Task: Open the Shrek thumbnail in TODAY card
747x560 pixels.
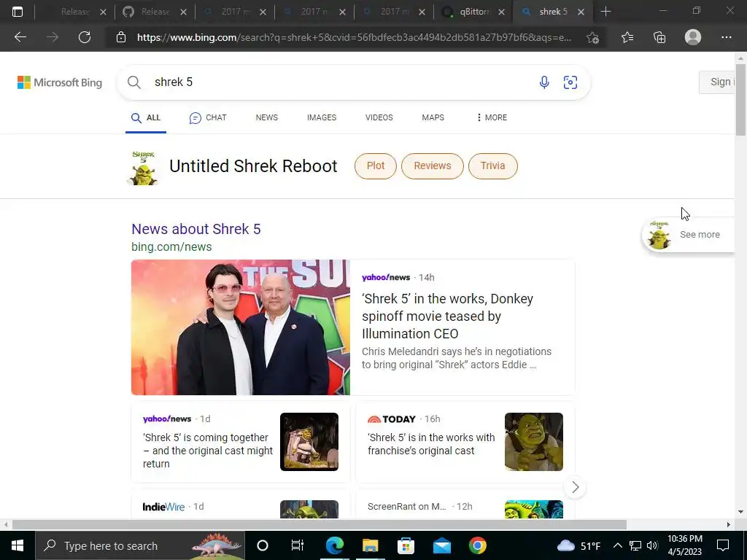Action: pos(533,442)
